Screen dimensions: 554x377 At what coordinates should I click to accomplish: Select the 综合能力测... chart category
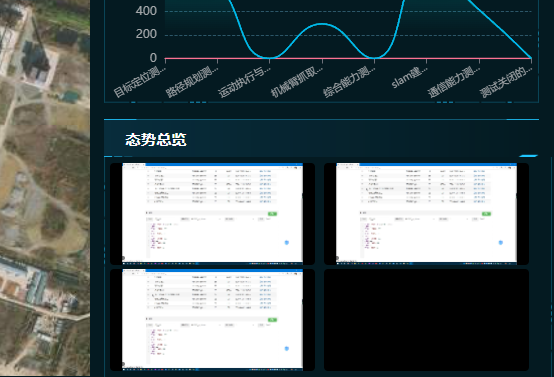349,81
